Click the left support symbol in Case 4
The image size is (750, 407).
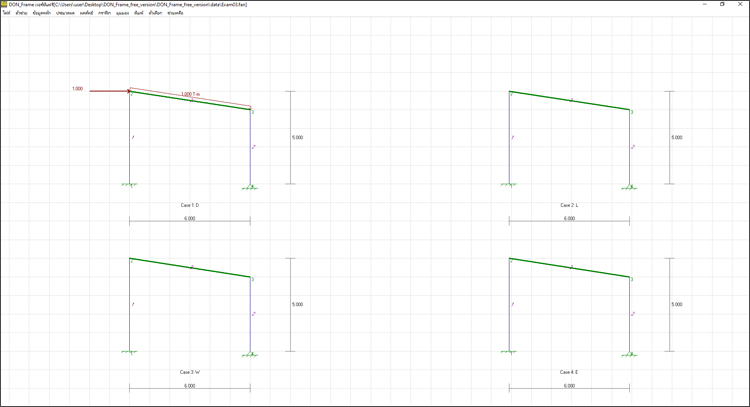[x=509, y=352]
